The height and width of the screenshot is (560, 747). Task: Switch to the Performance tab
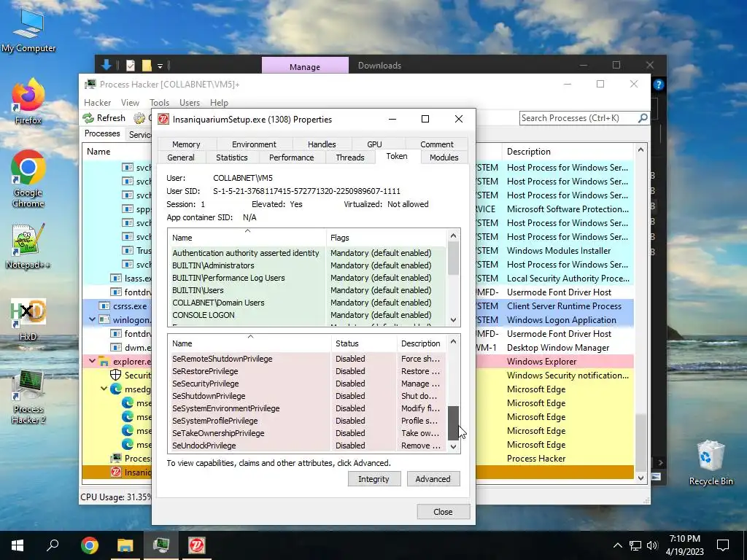[x=291, y=157]
